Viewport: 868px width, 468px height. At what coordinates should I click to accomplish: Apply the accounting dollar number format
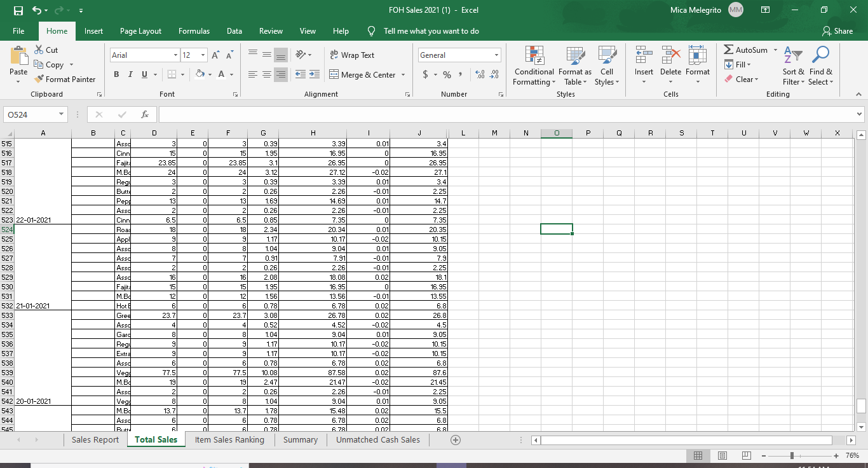[x=425, y=75]
